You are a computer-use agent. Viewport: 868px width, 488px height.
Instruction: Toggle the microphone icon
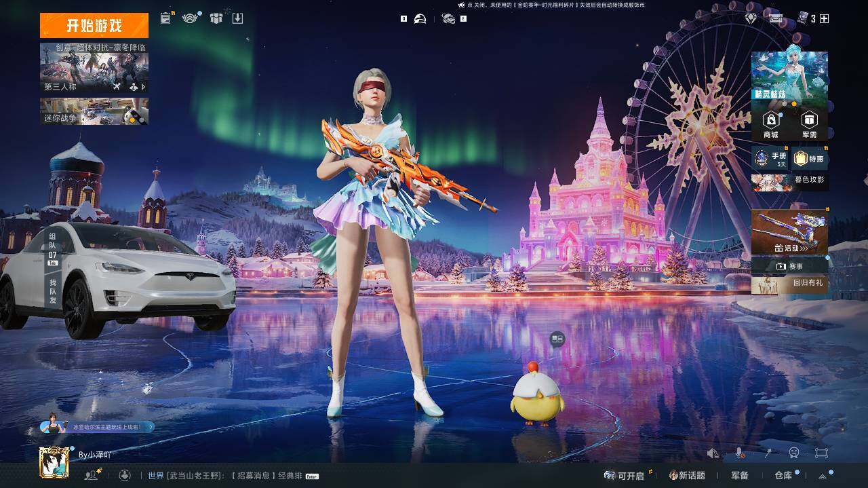point(740,453)
